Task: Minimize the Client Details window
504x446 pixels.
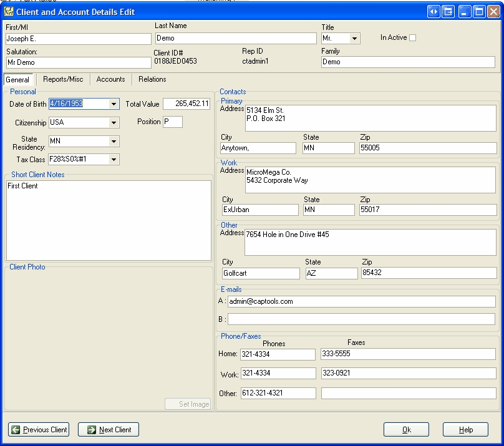Action: (x=465, y=12)
